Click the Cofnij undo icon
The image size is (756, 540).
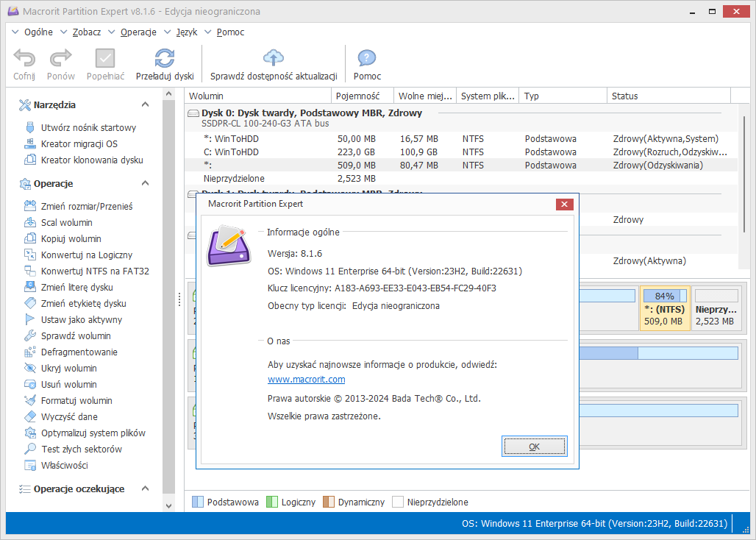click(x=24, y=59)
